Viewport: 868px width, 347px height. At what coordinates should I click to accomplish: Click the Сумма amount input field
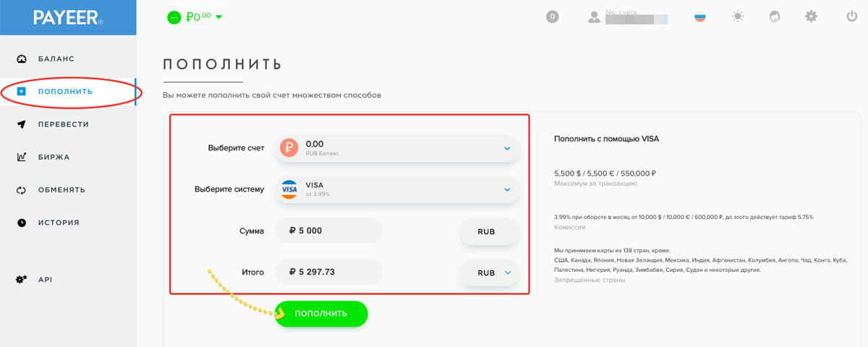pyautogui.click(x=329, y=231)
